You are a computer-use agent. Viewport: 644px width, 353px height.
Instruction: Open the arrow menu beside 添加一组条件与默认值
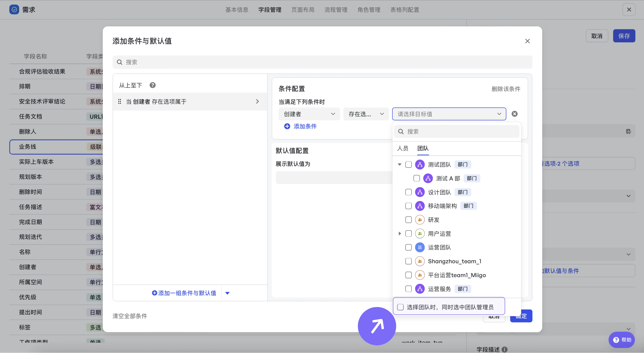[227, 293]
